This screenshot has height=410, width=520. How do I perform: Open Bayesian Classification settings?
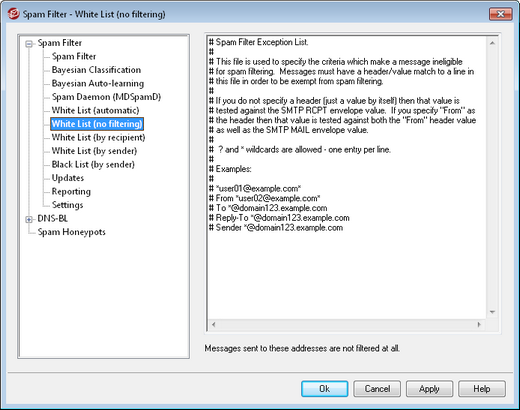(96, 70)
